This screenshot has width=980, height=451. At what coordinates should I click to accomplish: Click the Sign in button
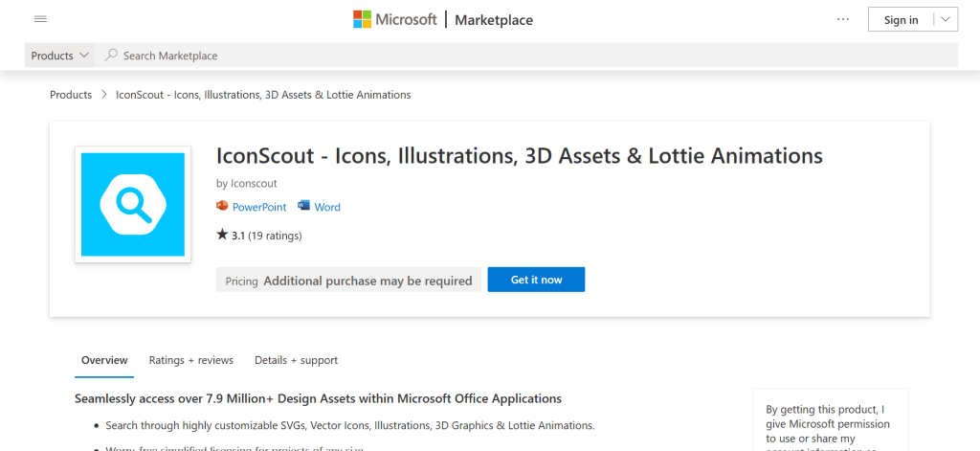click(x=900, y=20)
